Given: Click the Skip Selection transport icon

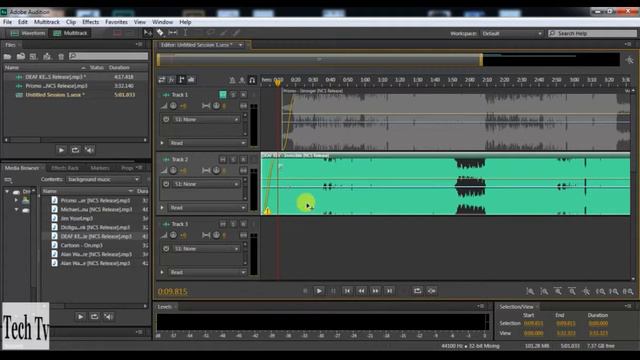Looking at the screenshot, I should 432,291.
